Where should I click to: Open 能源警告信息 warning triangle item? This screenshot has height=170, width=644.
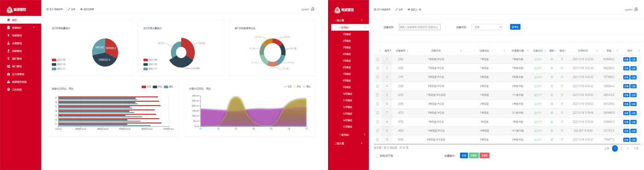click(8, 82)
